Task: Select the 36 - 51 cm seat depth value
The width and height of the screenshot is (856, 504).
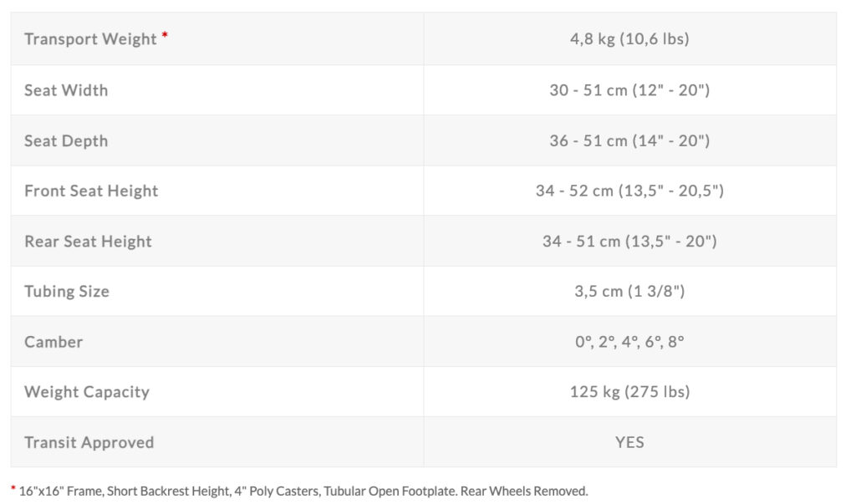Action: [629, 140]
